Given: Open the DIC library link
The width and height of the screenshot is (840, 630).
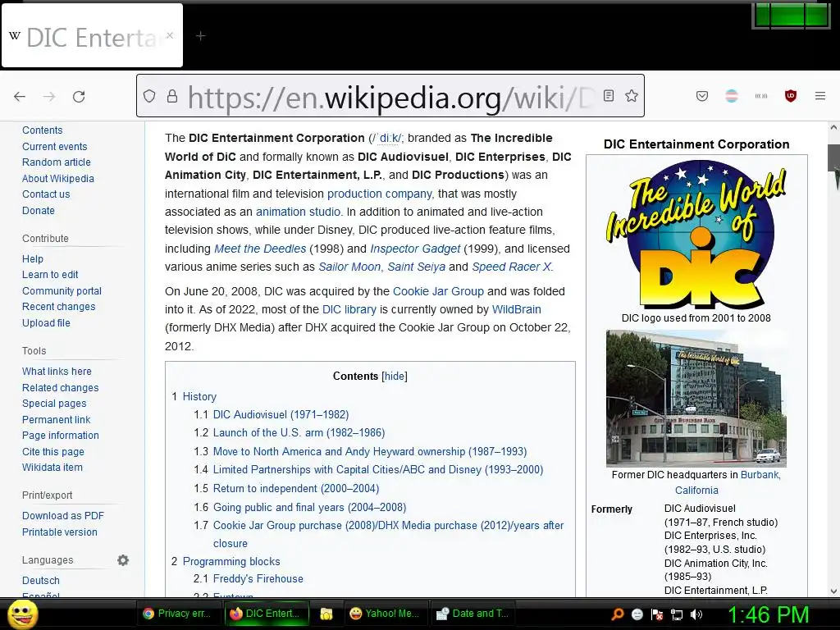Looking at the screenshot, I should pos(349,309).
